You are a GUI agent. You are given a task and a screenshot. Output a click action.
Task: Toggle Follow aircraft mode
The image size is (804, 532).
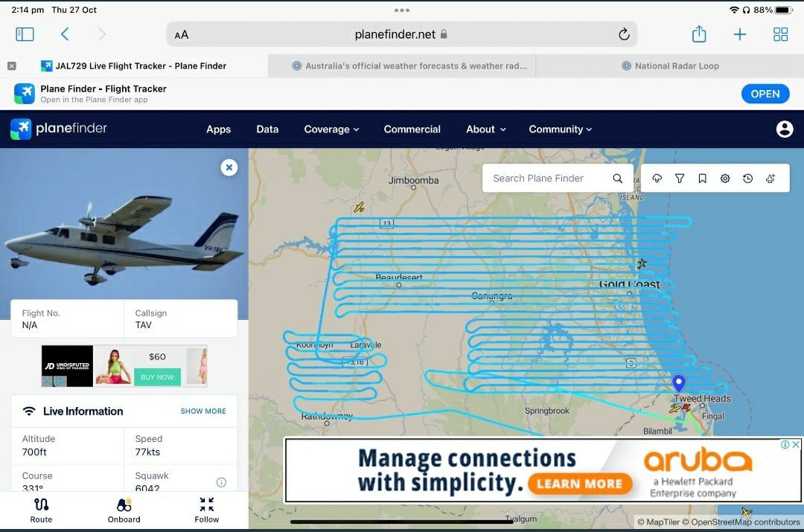[x=207, y=510]
